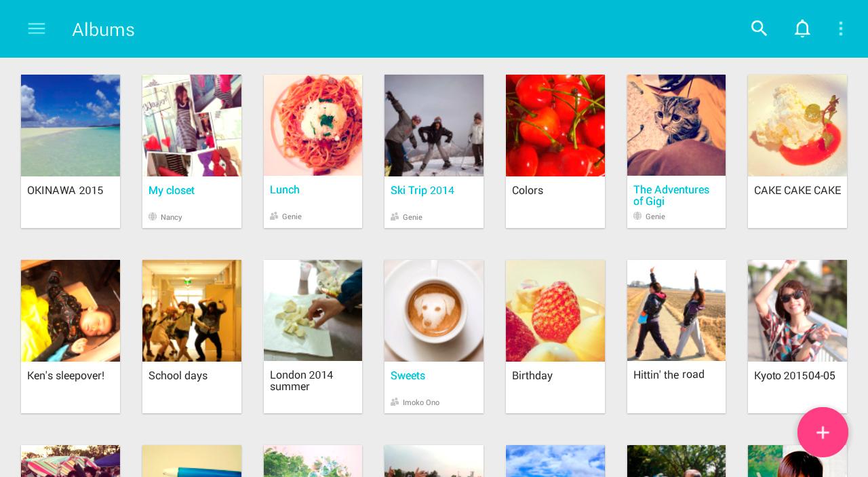Open London 2014 summer album
868x477 pixels.
(313, 337)
